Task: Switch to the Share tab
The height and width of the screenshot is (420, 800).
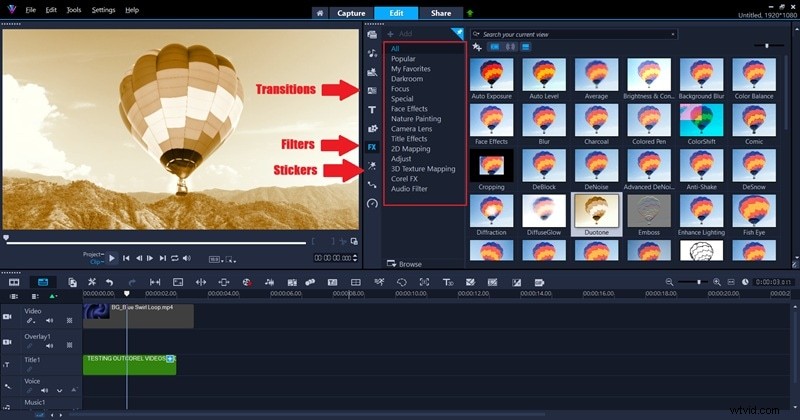Action: tap(441, 13)
